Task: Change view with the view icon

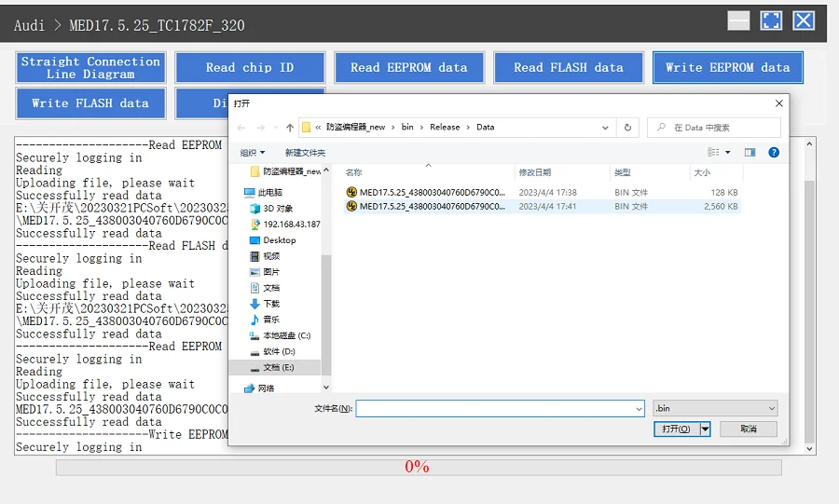Action: [x=713, y=153]
